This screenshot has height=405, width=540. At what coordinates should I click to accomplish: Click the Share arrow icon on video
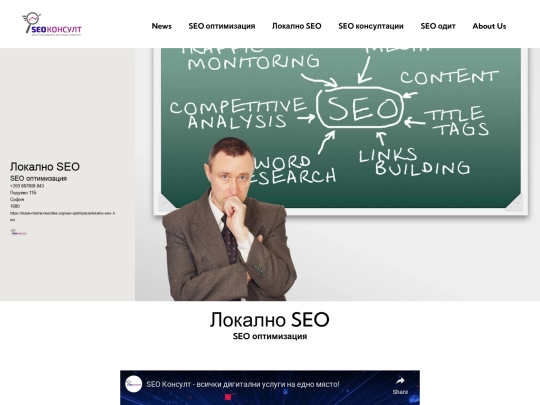[400, 381]
